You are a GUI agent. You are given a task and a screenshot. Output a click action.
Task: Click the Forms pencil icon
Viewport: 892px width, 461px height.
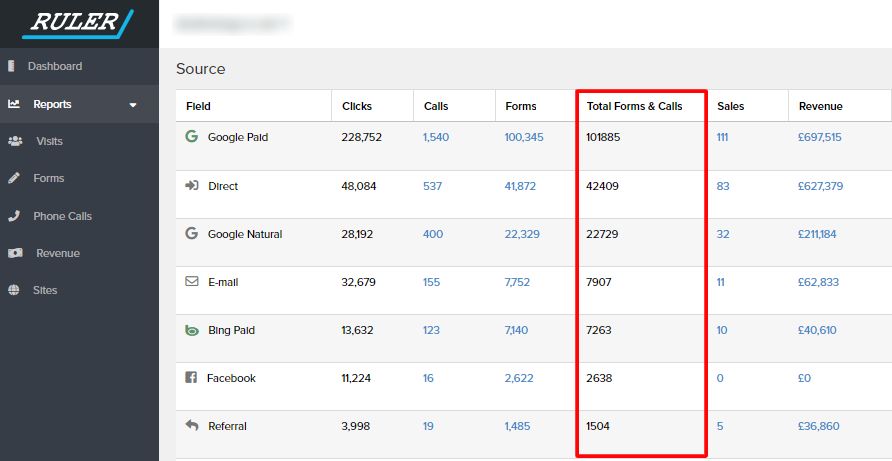[14, 178]
